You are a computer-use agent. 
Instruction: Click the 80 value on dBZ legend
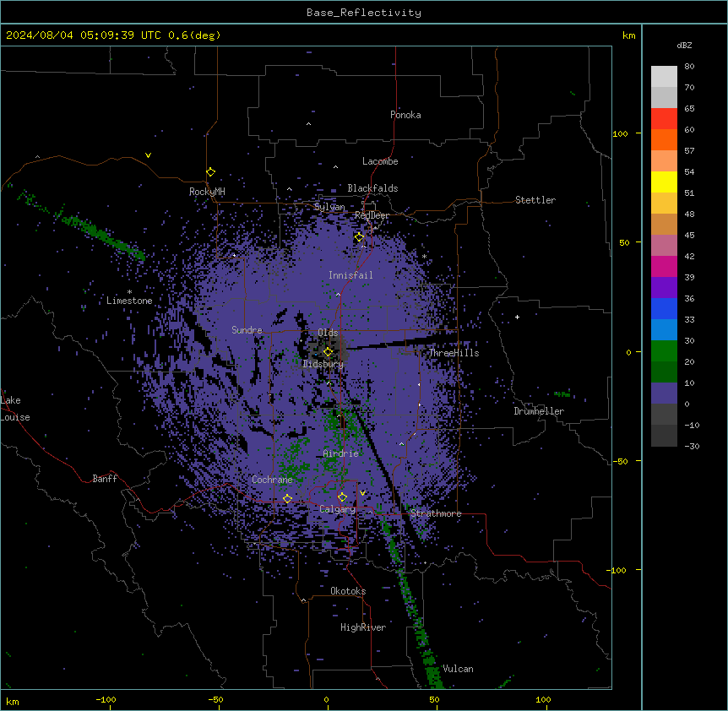tap(689, 67)
